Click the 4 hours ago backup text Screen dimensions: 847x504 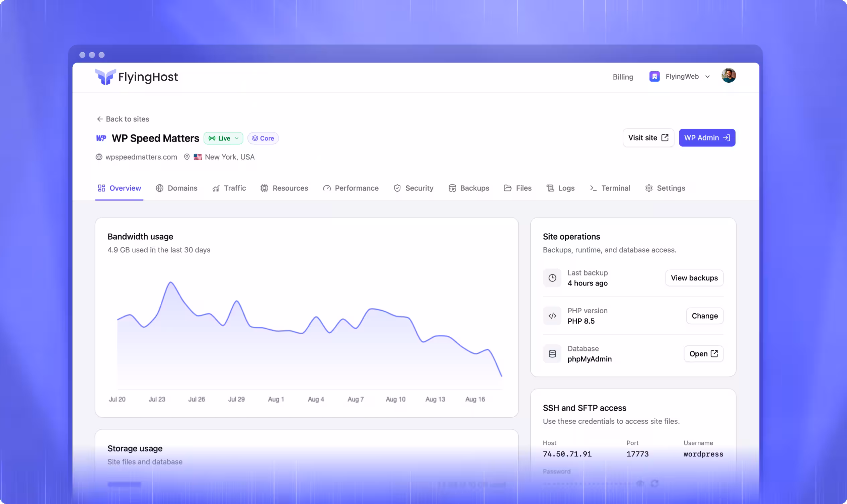coord(588,283)
